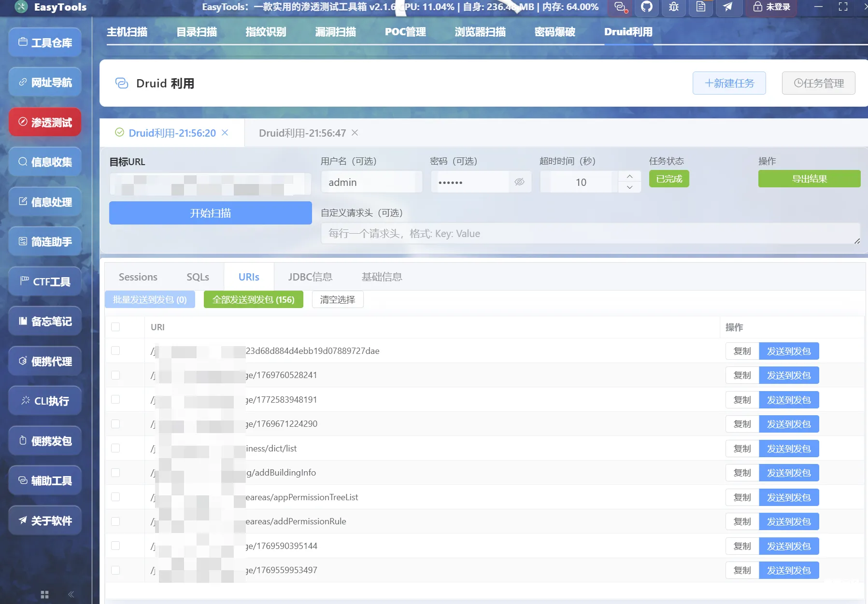This screenshot has height=604, width=868.
Task: Open the 信息收集 sidebar tool
Action: [44, 162]
